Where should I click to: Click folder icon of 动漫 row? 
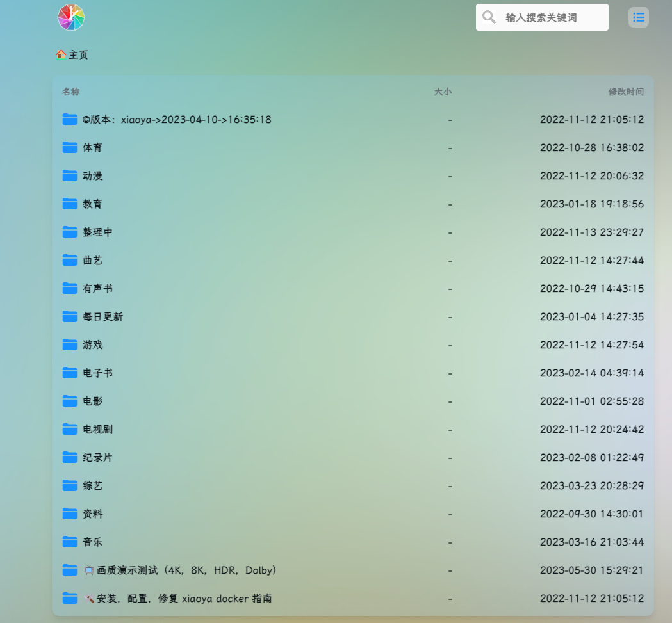(x=69, y=175)
